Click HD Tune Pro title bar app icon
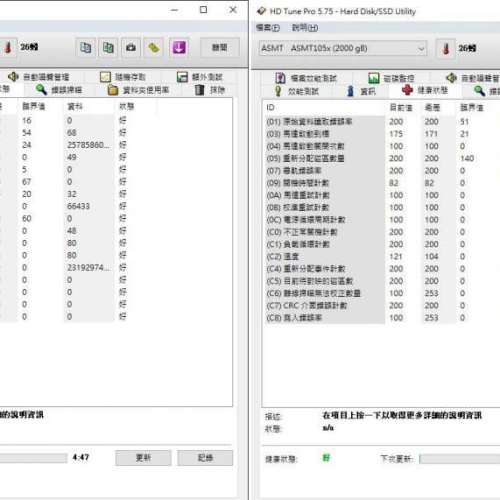Image resolution: width=500 pixels, height=500 pixels. pos(261,11)
